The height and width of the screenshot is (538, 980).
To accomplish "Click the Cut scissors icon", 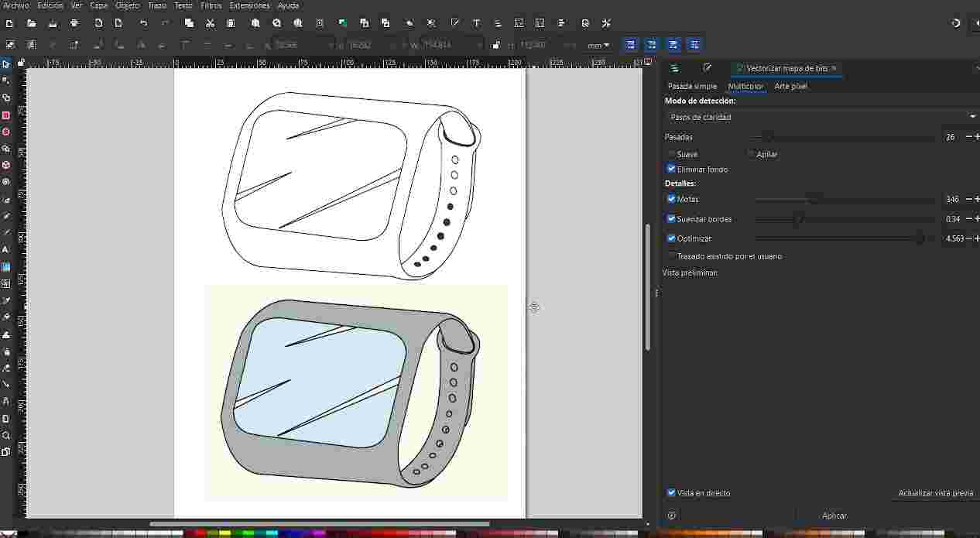I will [210, 23].
